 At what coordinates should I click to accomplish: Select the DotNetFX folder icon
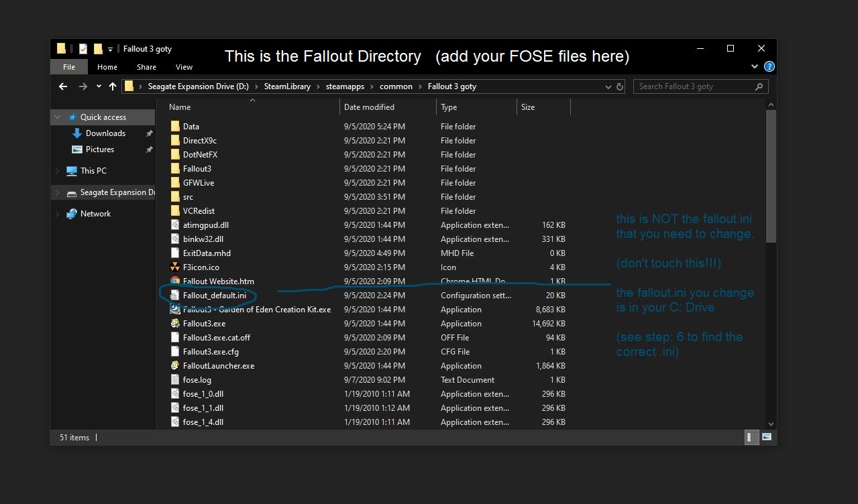175,154
